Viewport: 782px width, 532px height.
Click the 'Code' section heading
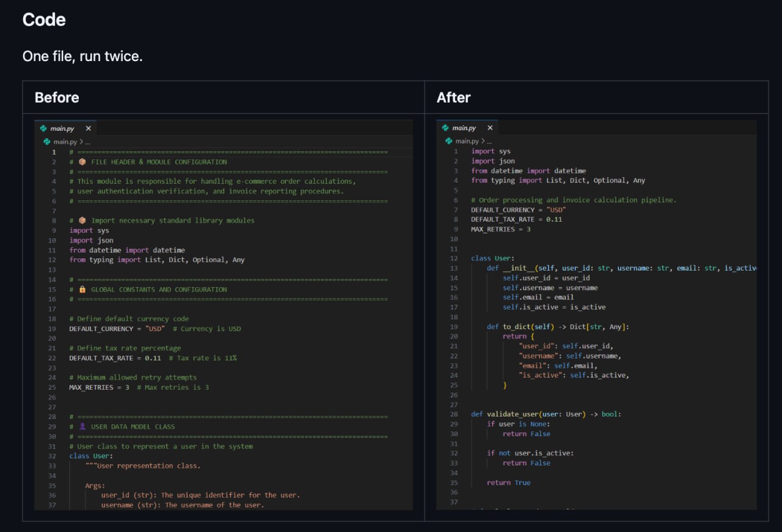[44, 20]
